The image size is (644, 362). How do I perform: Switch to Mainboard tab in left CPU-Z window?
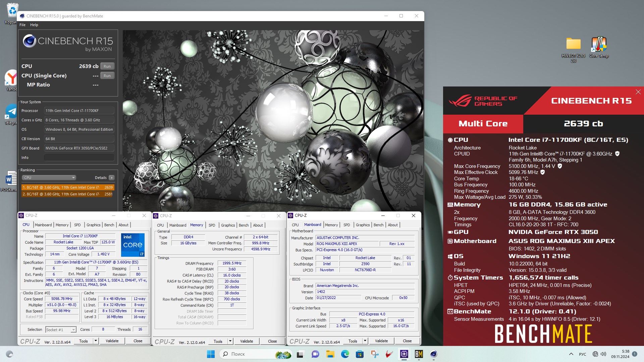tap(43, 225)
